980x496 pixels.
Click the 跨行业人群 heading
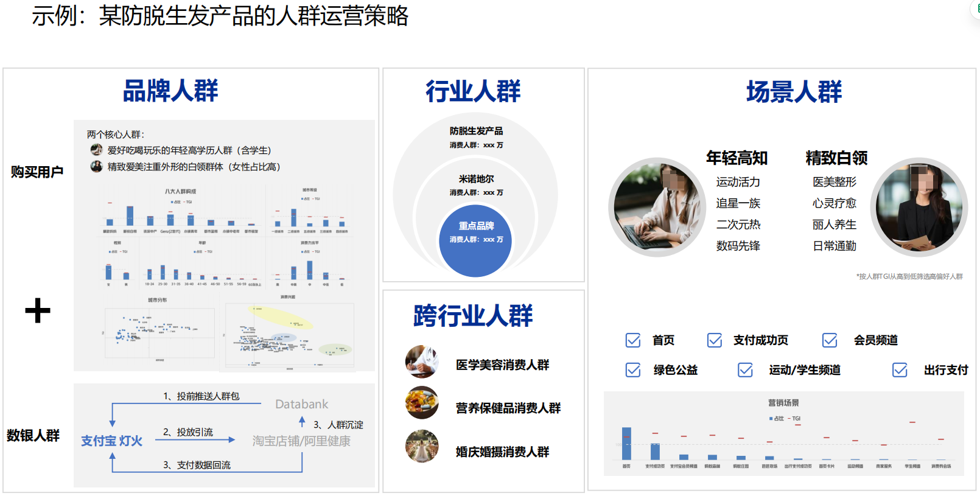click(x=473, y=316)
